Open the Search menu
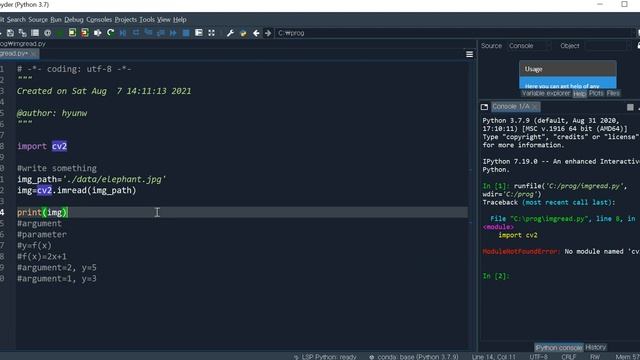Viewport: 640px width, 360px height. 16,20
